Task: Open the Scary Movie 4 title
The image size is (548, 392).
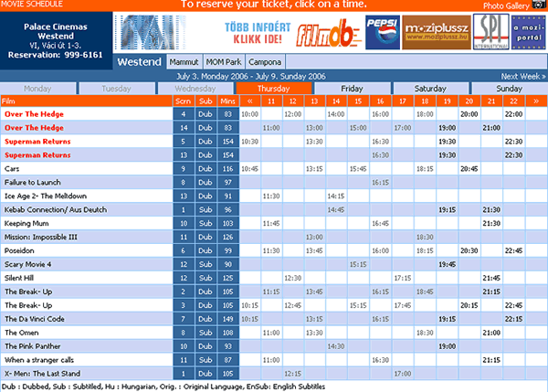Action: coord(28,264)
